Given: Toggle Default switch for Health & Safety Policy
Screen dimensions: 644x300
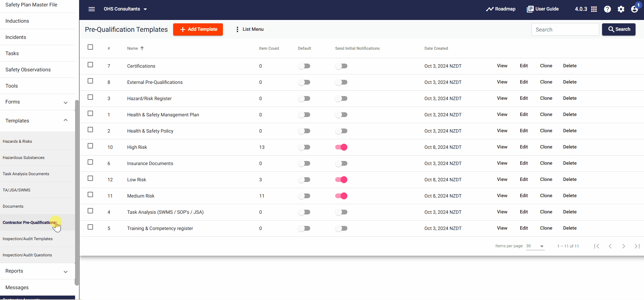Looking at the screenshot, I should pyautogui.click(x=304, y=131).
